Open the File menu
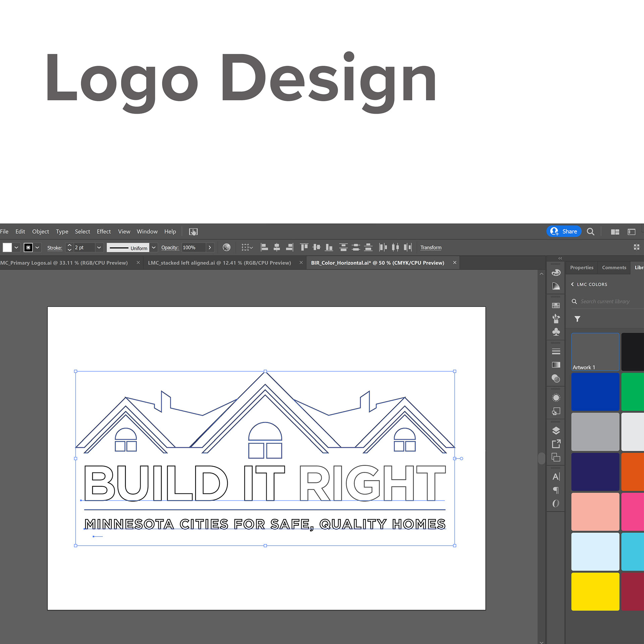Screen dimensions: 644x644 point(4,231)
